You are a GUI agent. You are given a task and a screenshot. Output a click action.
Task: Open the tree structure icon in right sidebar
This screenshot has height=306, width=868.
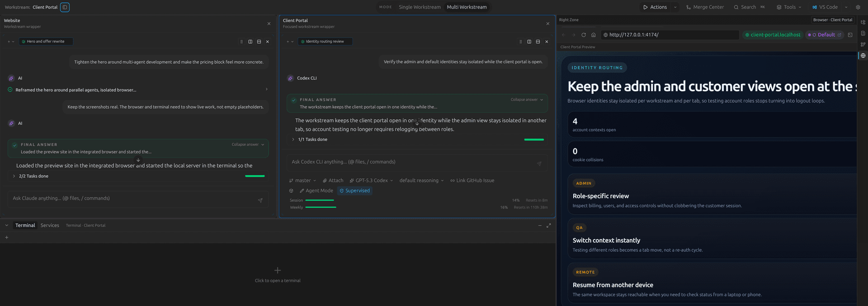(x=863, y=22)
